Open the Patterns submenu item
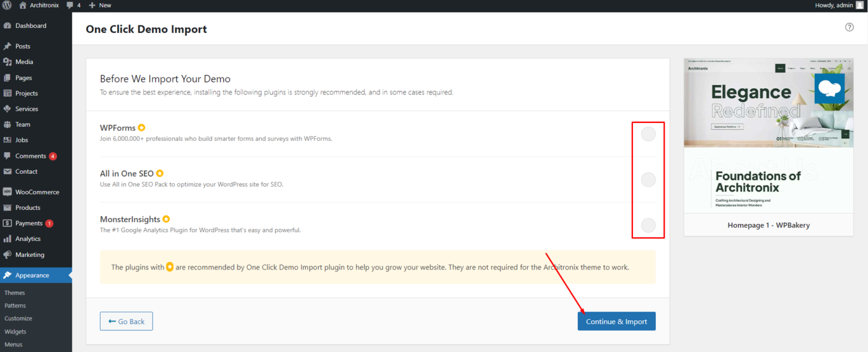868x352 pixels. tap(15, 305)
